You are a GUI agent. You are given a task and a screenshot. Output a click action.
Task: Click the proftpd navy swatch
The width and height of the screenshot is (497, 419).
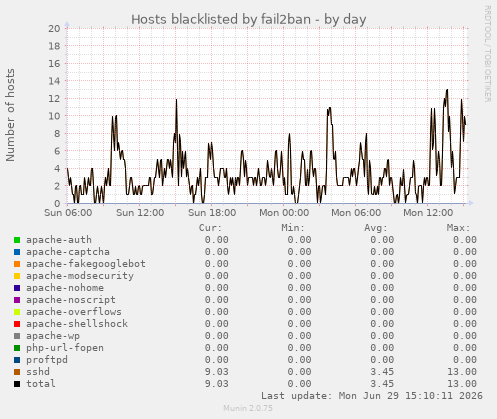coord(17,360)
